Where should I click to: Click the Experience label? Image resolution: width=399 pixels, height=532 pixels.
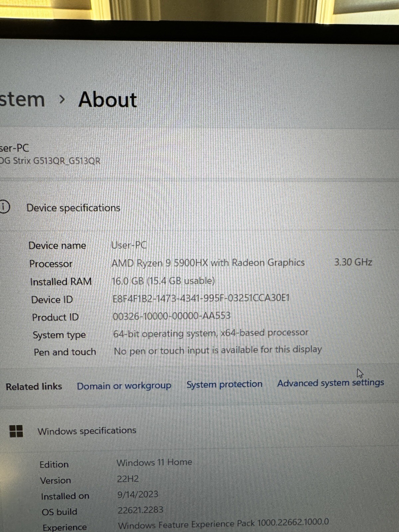point(65,527)
